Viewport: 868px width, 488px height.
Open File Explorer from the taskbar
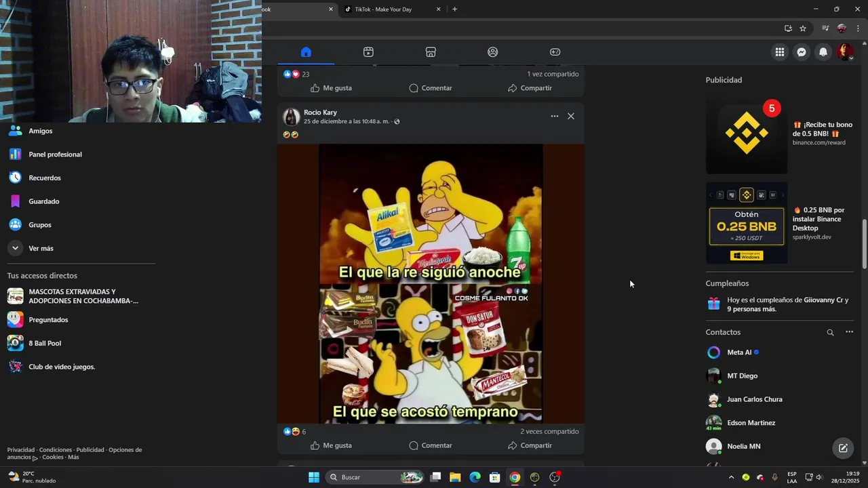point(455,477)
